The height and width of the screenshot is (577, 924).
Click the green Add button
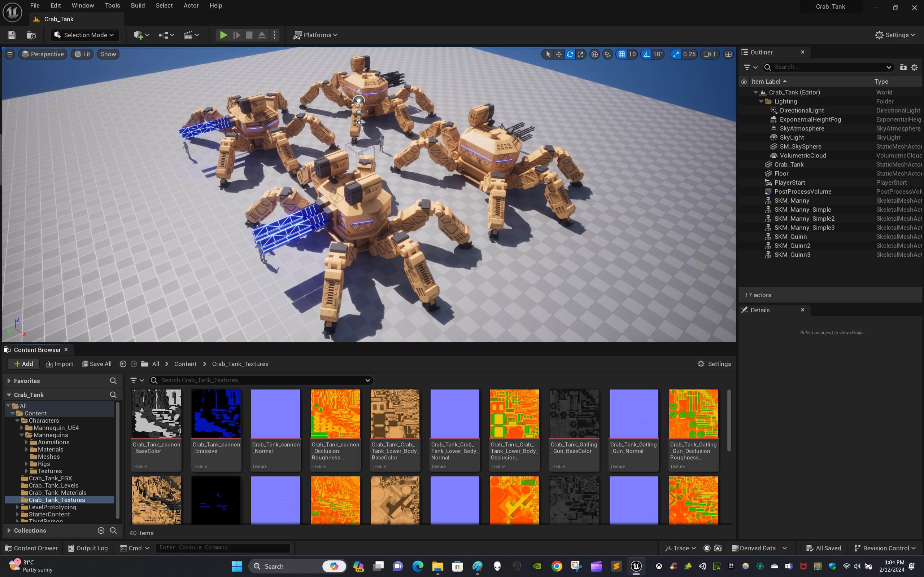(23, 364)
